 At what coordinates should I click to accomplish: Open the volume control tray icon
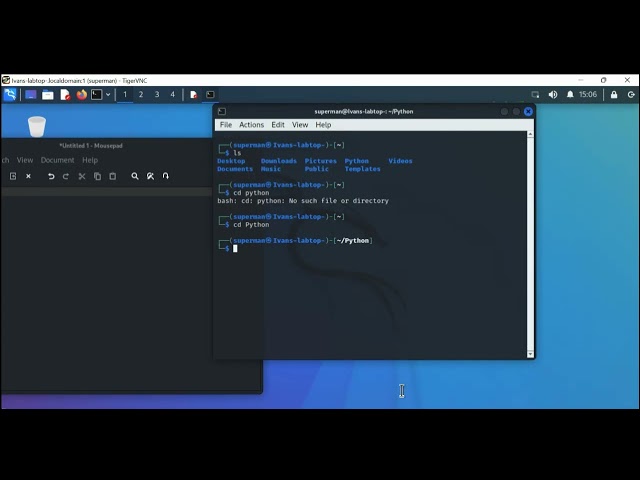[553, 95]
